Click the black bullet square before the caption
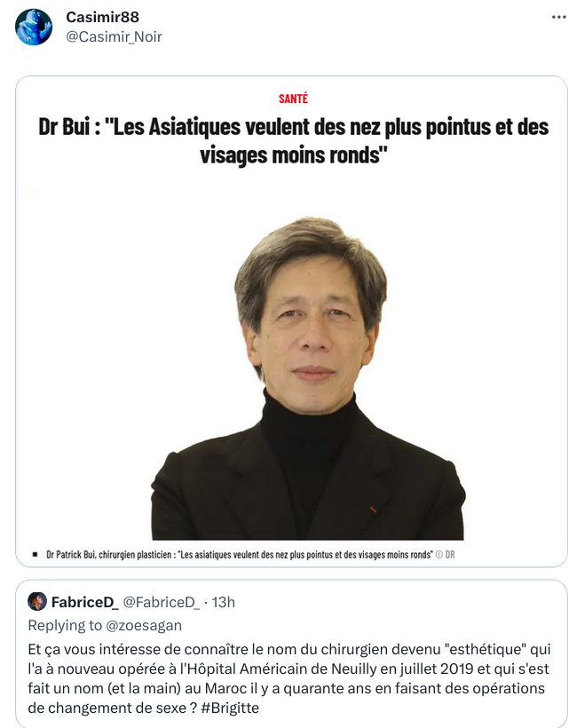This screenshot has width=577, height=728. tap(35, 554)
